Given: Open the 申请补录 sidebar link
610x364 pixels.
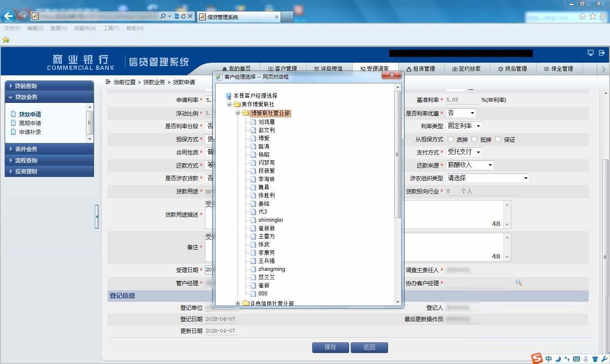Looking at the screenshot, I should [x=30, y=132].
